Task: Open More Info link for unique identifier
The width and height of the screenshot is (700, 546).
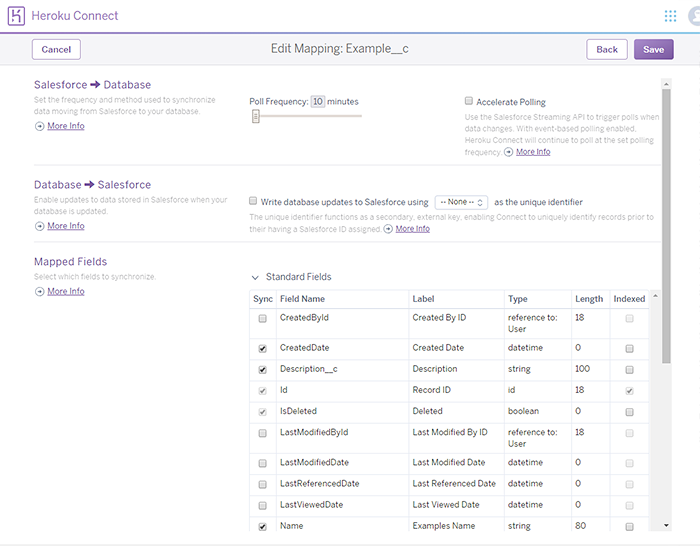Action: pyautogui.click(x=412, y=229)
